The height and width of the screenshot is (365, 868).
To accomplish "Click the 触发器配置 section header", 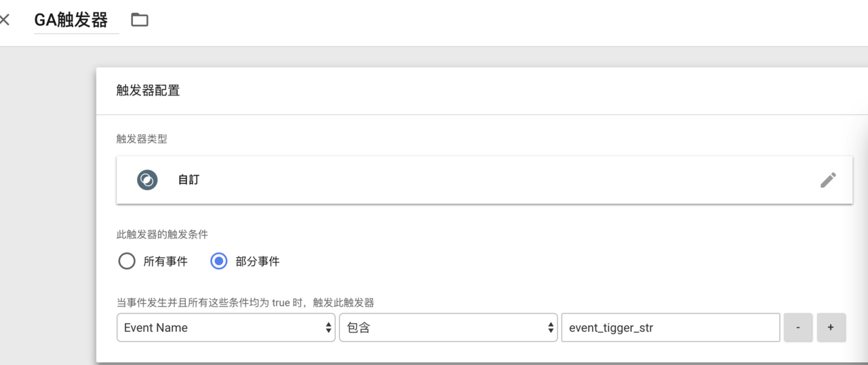I will 149,90.
